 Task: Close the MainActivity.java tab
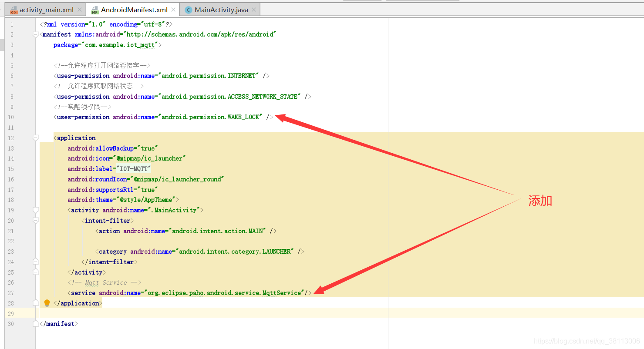(254, 10)
